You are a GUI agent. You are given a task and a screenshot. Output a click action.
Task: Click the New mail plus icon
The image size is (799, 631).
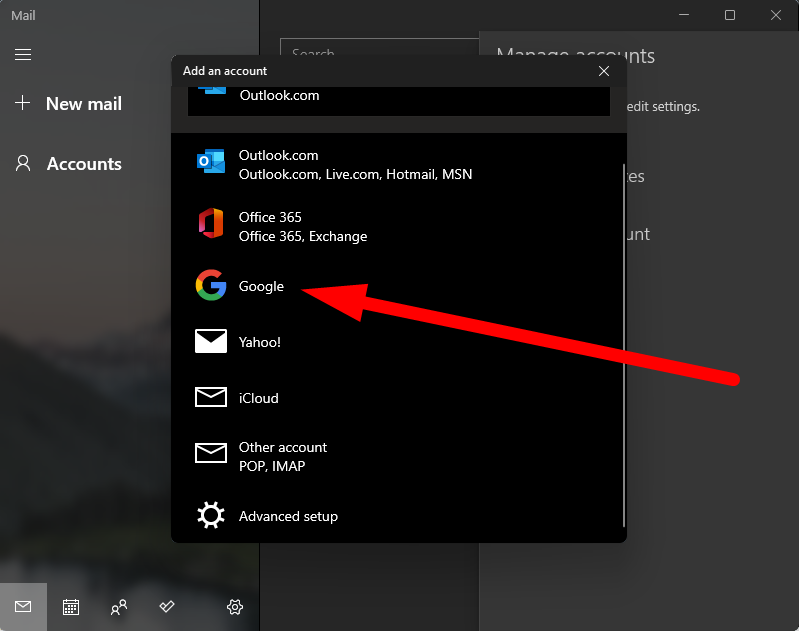[x=22, y=103]
